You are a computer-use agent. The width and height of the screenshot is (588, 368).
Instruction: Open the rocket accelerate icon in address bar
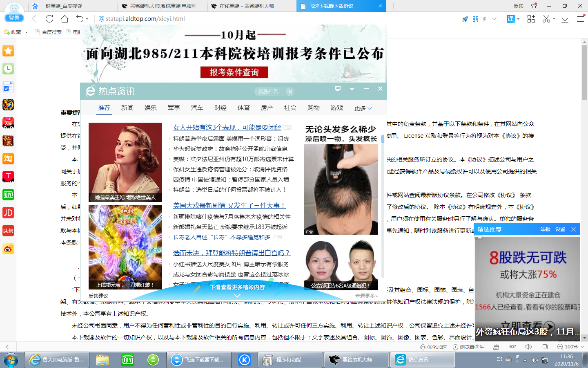[x=465, y=19]
